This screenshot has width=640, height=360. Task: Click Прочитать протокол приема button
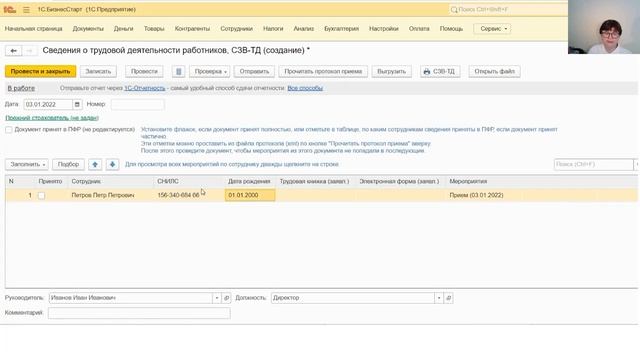click(323, 71)
